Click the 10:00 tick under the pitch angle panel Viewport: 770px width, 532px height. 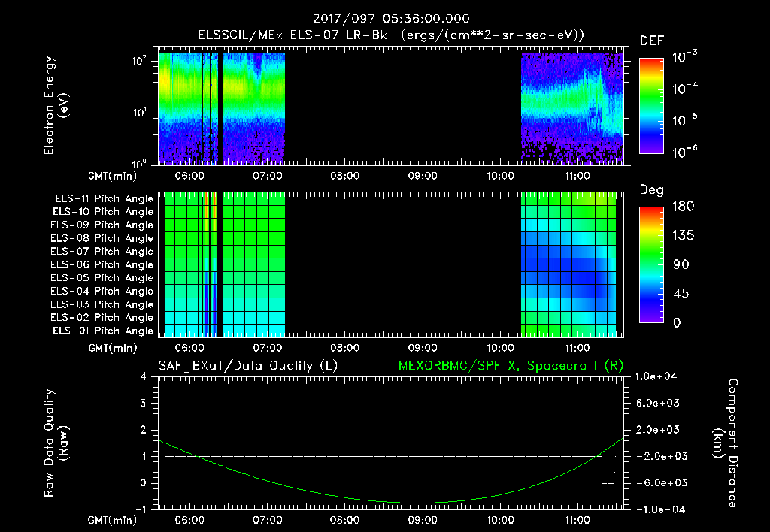[500, 348]
